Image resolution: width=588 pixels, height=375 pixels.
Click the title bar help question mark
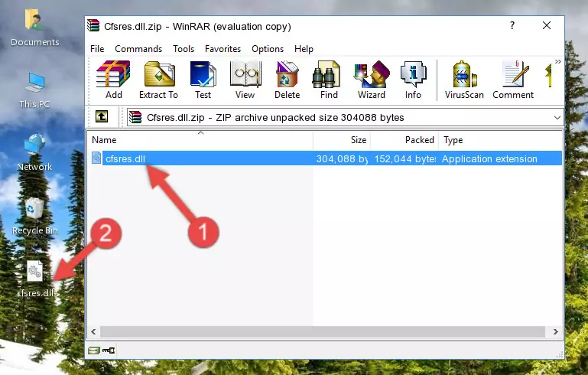tap(512, 25)
